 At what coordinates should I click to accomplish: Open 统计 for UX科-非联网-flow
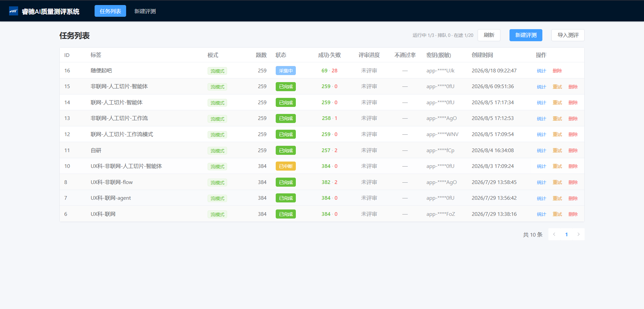click(x=541, y=182)
